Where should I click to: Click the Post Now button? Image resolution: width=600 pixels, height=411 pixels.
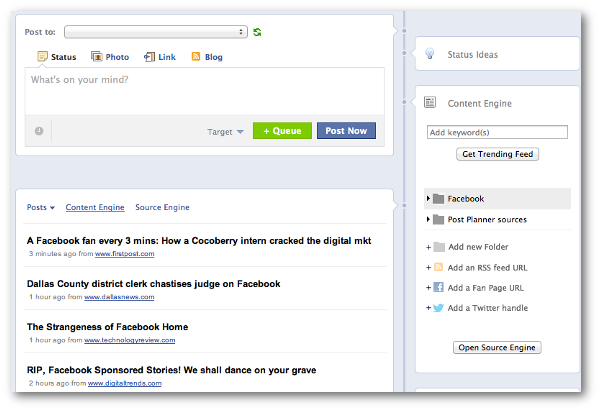pyautogui.click(x=346, y=131)
